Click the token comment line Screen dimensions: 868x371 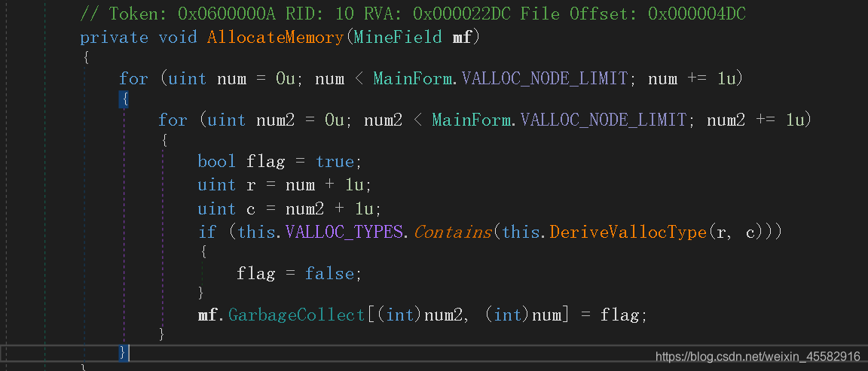point(413,14)
